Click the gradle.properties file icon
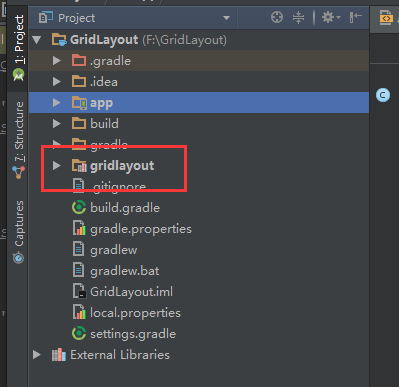The height and width of the screenshot is (387, 399). pyautogui.click(x=79, y=228)
